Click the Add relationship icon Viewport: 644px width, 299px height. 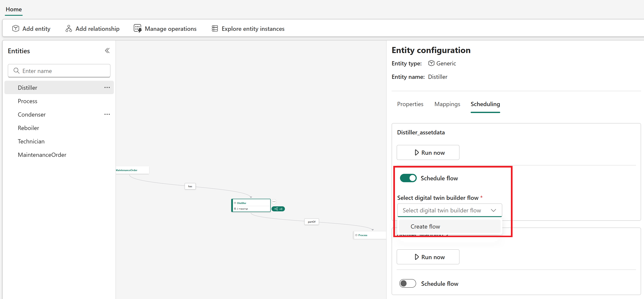68,28
